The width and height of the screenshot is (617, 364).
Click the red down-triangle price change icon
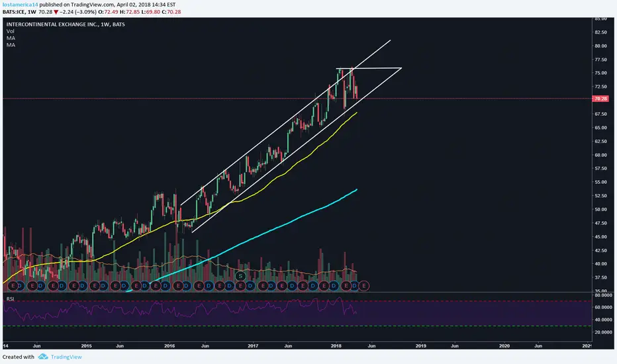[56, 12]
